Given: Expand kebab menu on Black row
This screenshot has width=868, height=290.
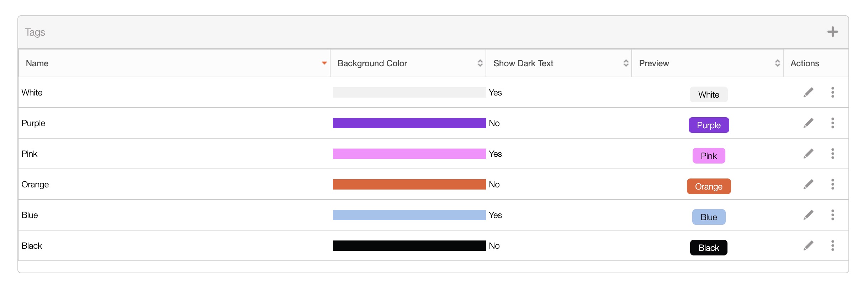Looking at the screenshot, I should (x=832, y=246).
